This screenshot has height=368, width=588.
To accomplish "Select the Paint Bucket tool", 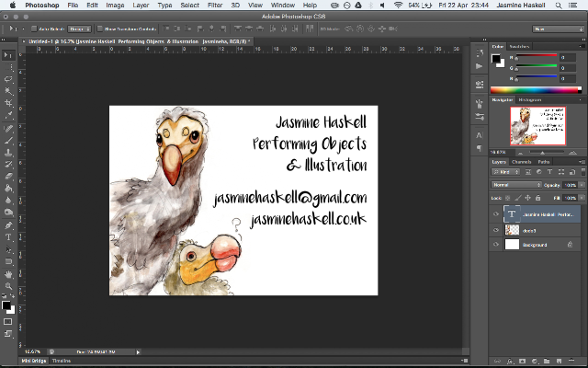I will coord(8,189).
